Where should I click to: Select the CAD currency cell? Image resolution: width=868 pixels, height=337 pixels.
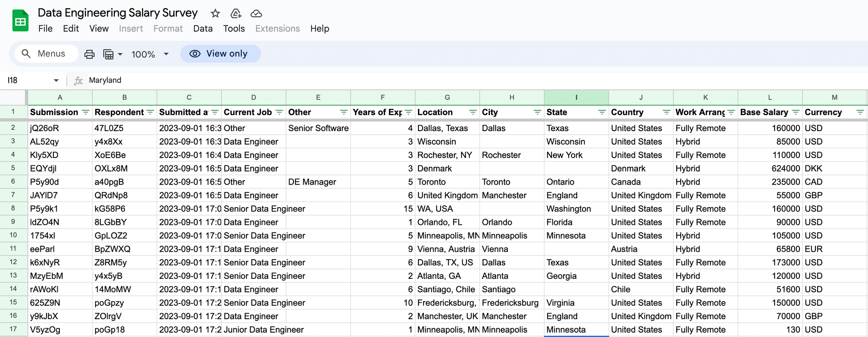(835, 182)
